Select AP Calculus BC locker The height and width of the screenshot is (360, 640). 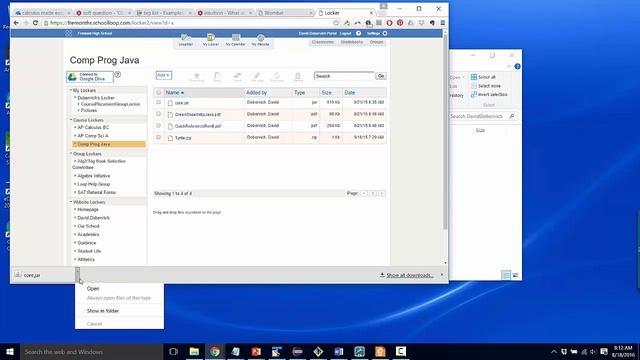point(93,128)
